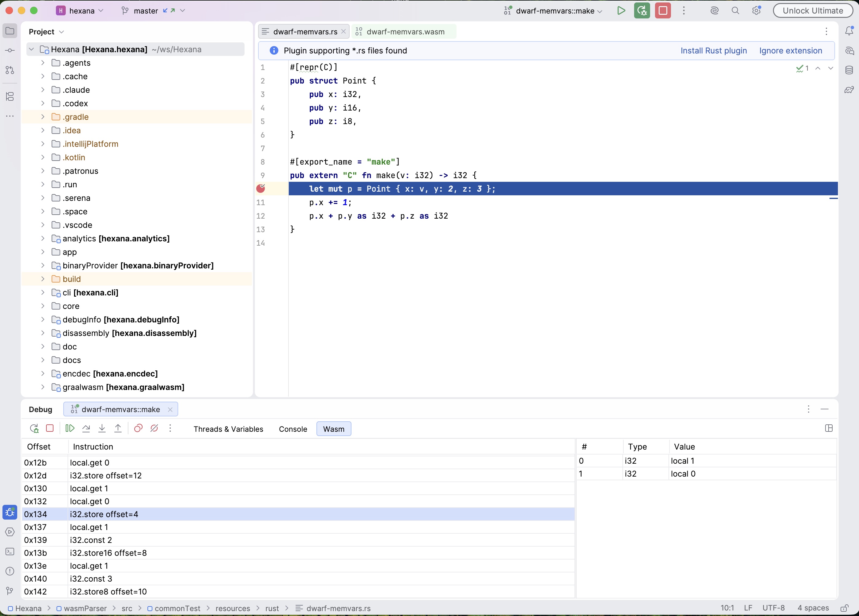Show more tool windows ellipsis in left sidebar
Image resolution: width=859 pixels, height=616 pixels.
pos(10,116)
